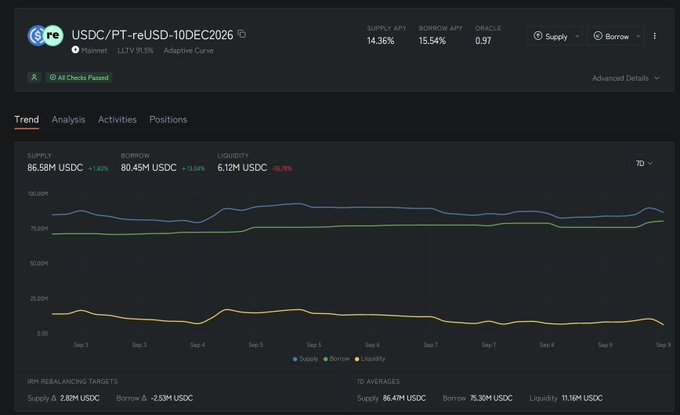680x415 pixels.
Task: Click the Supply button
Action: tap(551, 36)
